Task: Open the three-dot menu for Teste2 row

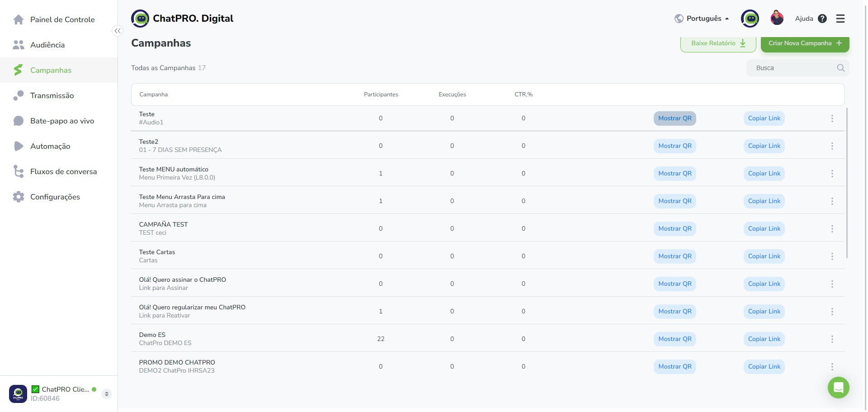Action: click(832, 146)
